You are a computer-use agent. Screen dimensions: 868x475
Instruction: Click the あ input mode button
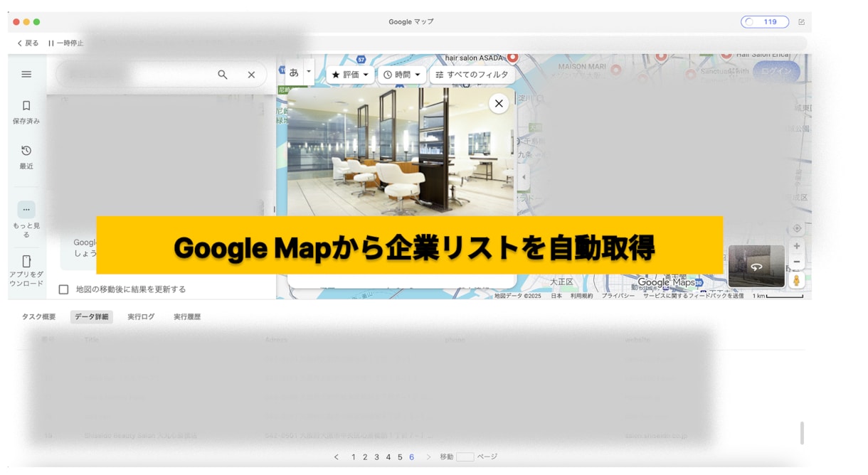click(294, 72)
